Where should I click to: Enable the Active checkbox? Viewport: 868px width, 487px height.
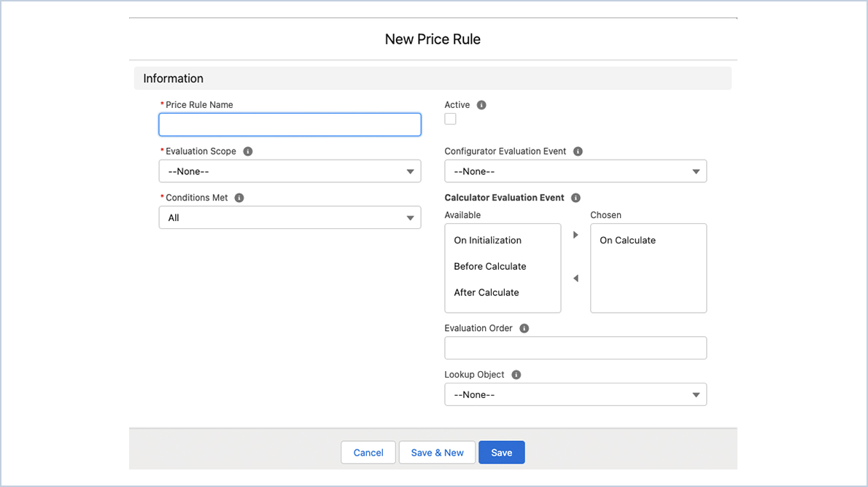(x=450, y=118)
